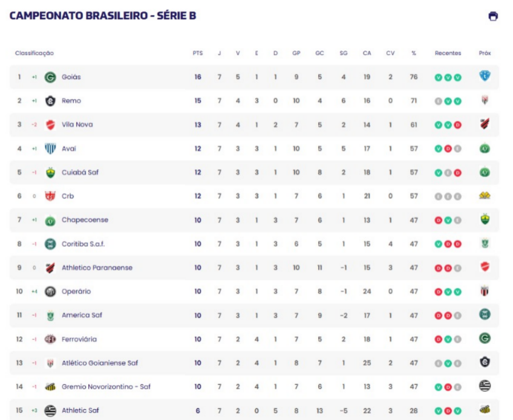Click the Recentes column header
The image size is (513, 420).
coord(448,53)
